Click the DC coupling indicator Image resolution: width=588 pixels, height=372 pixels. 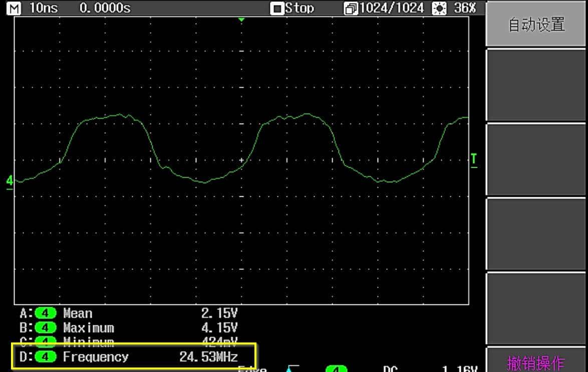391,369
